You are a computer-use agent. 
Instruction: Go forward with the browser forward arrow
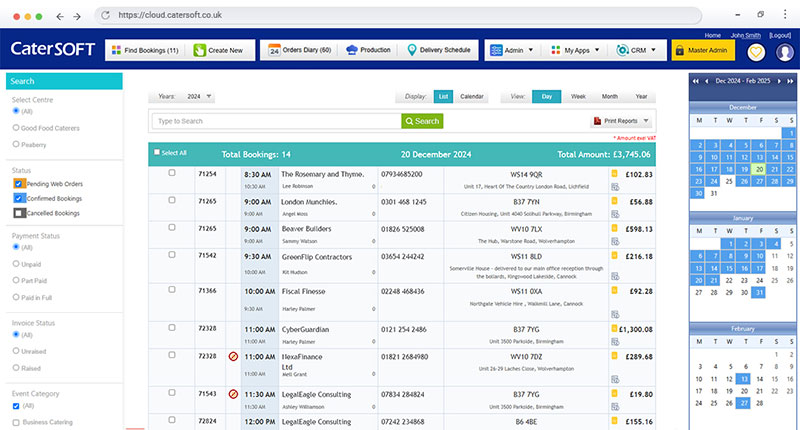(77, 16)
